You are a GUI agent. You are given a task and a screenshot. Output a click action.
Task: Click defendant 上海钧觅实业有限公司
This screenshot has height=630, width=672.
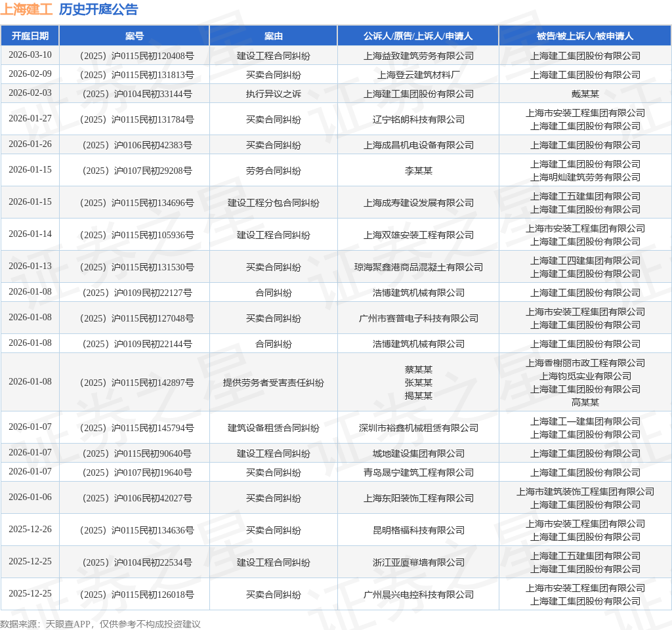pyautogui.click(x=585, y=376)
